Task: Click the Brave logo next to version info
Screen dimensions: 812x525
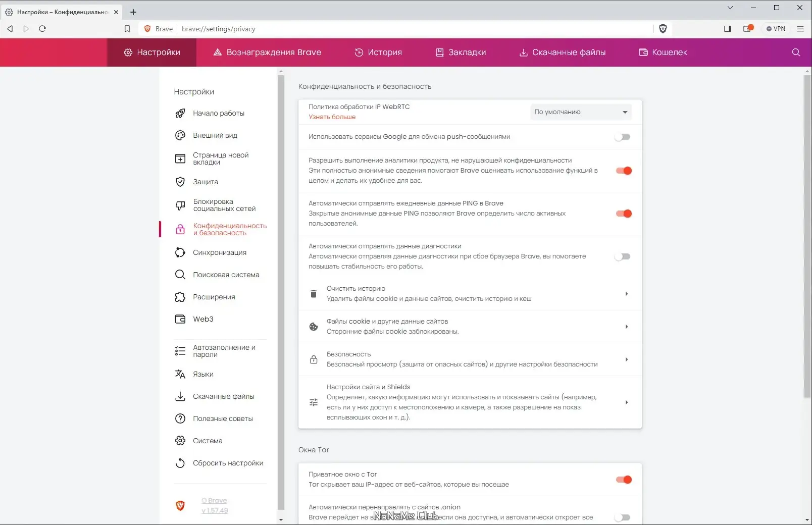Action: tap(180, 505)
